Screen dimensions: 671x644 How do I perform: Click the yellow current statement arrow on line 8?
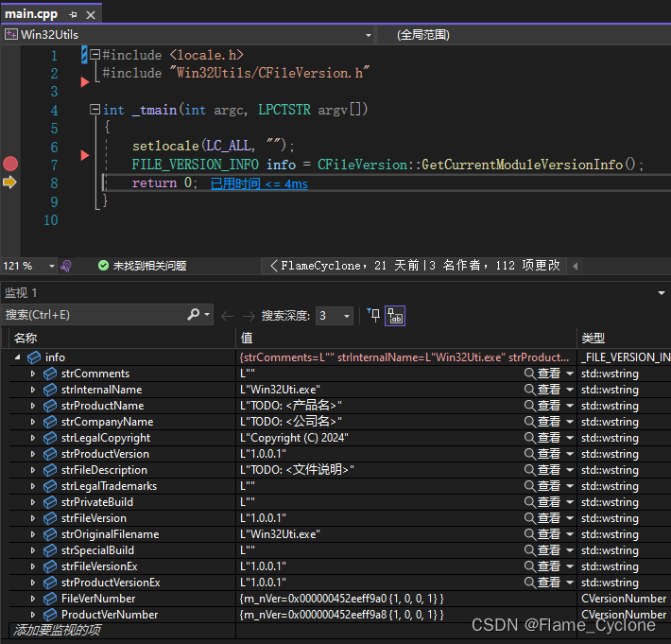coord(9,183)
